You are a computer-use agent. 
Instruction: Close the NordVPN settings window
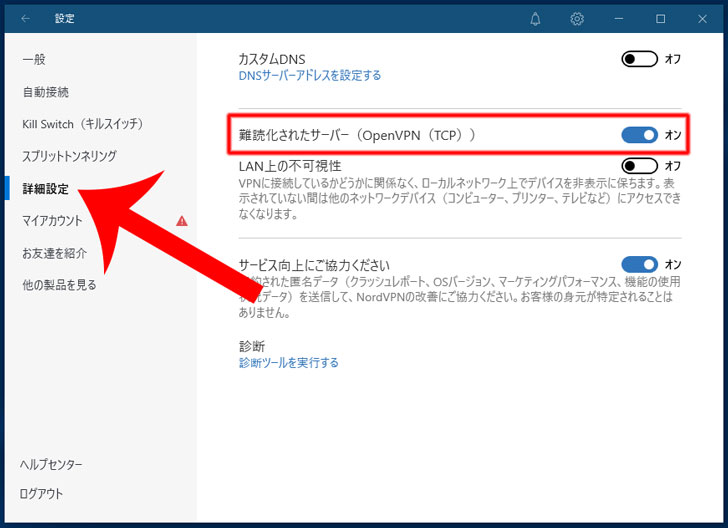(x=702, y=19)
